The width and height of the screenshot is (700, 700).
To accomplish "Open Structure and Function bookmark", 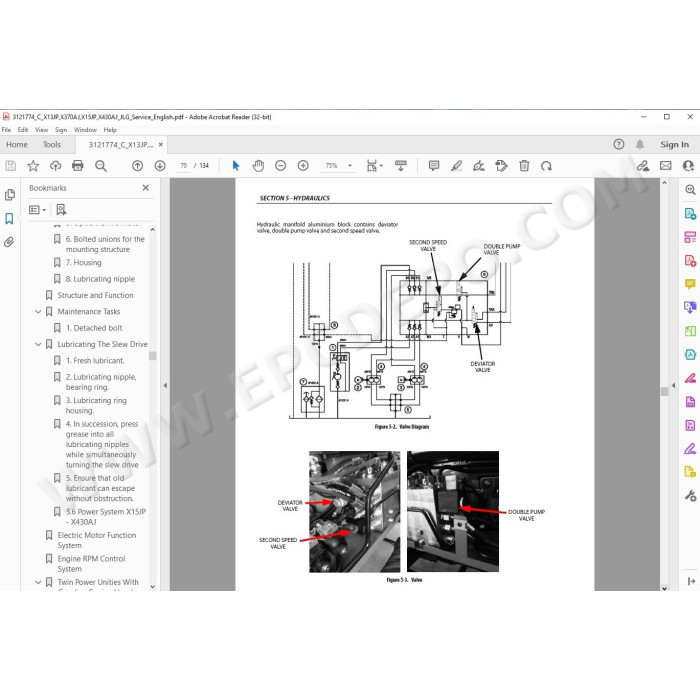I will (95, 295).
